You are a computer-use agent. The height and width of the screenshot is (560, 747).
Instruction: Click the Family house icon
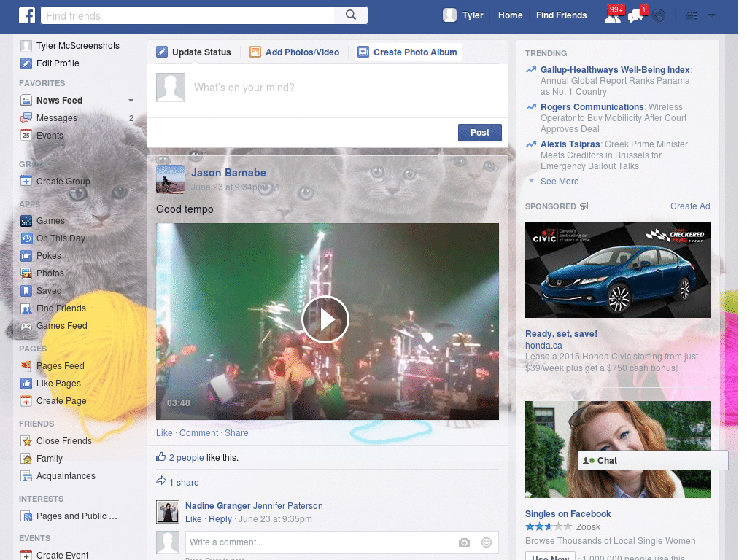pyautogui.click(x=26, y=459)
